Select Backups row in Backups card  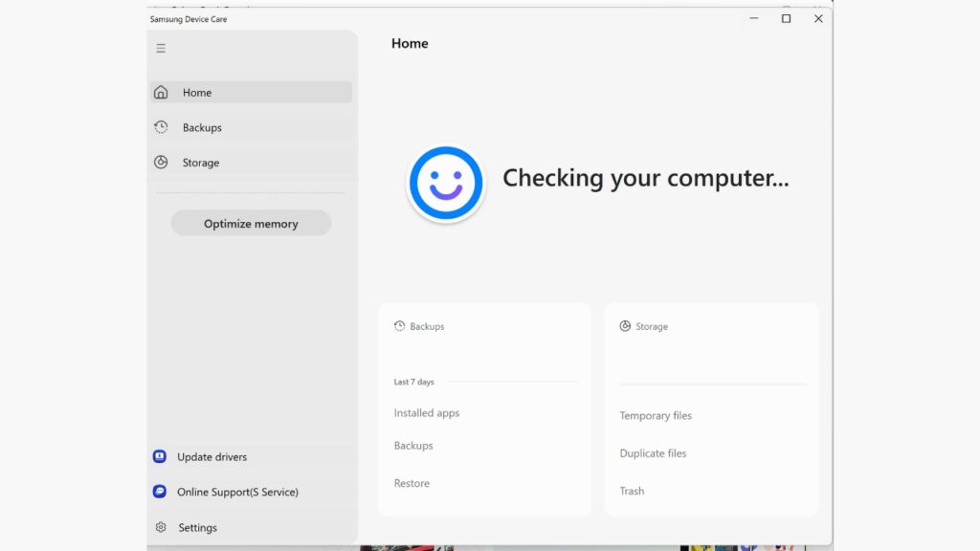point(413,446)
